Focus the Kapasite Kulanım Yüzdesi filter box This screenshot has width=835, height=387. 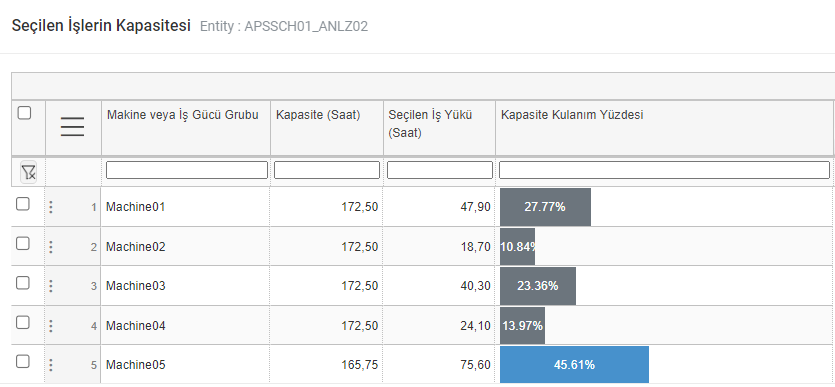[664, 170]
